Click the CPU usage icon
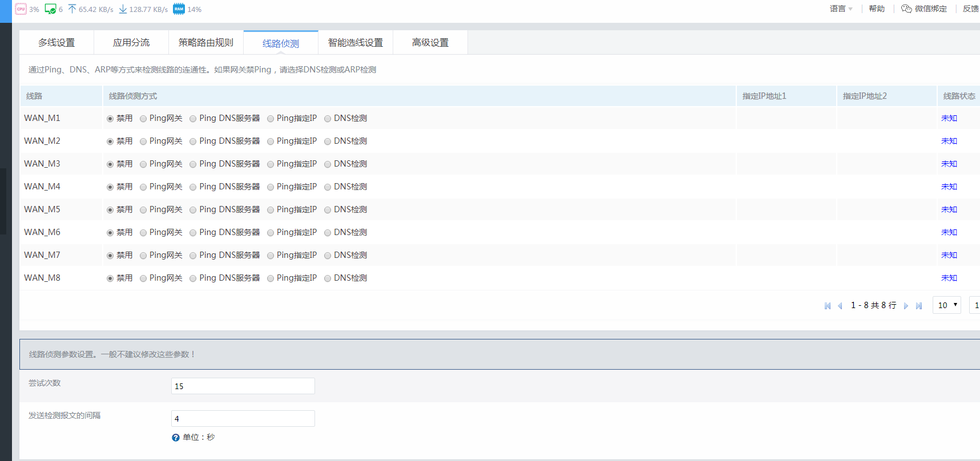This screenshot has width=980, height=461. pos(21,9)
